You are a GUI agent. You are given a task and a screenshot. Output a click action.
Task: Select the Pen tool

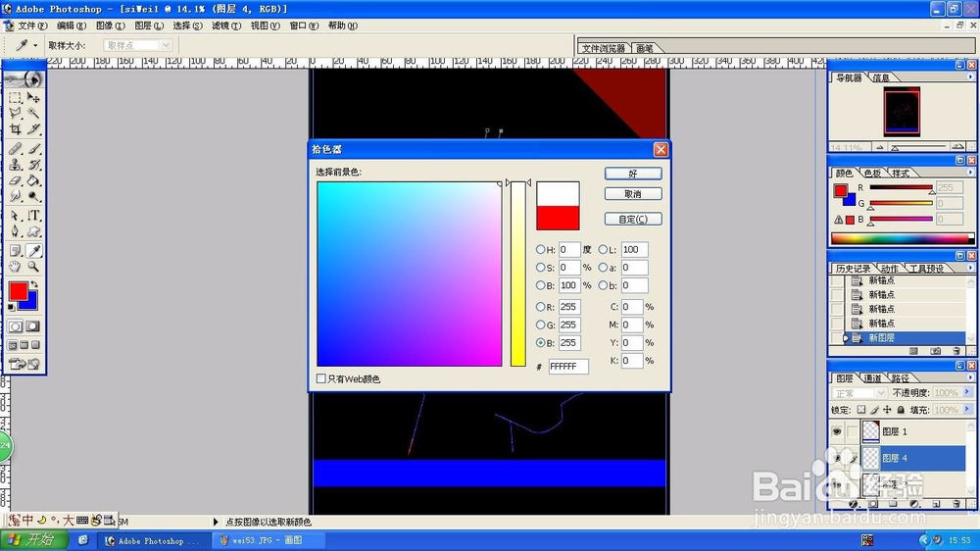click(15, 231)
